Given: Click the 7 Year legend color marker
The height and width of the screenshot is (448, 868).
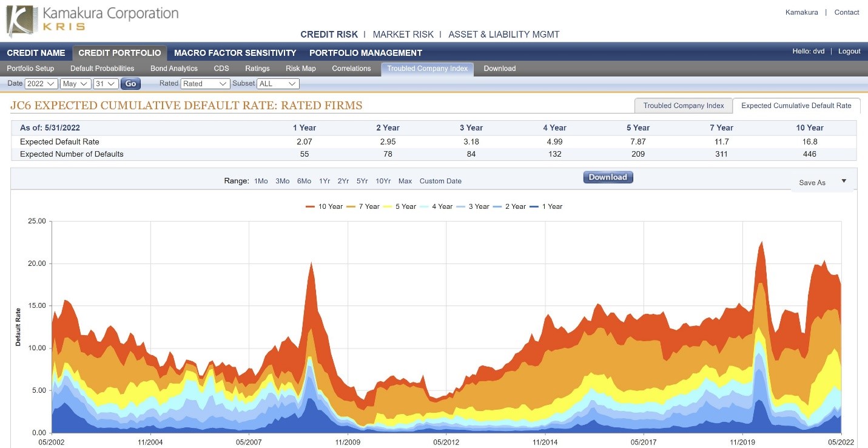Looking at the screenshot, I should (351, 207).
